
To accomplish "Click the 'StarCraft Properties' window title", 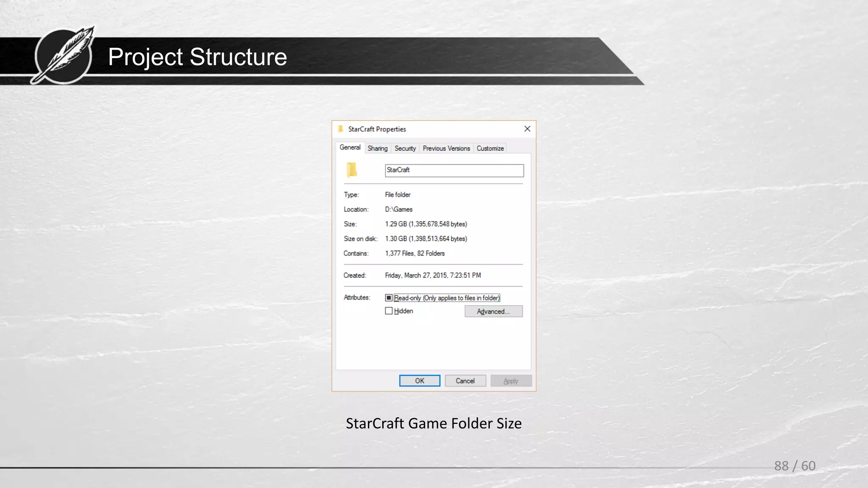I will [377, 129].
